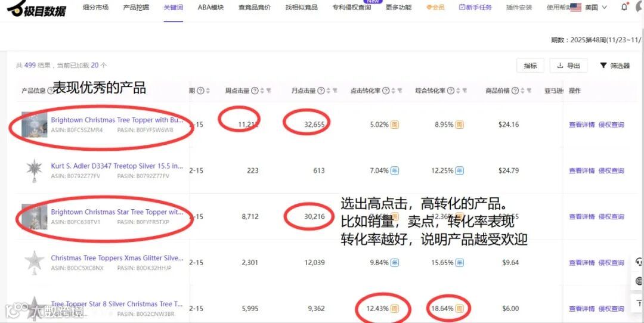644x323 pixels.
Task: Open the notification bell icon
Action: [x=624, y=7]
